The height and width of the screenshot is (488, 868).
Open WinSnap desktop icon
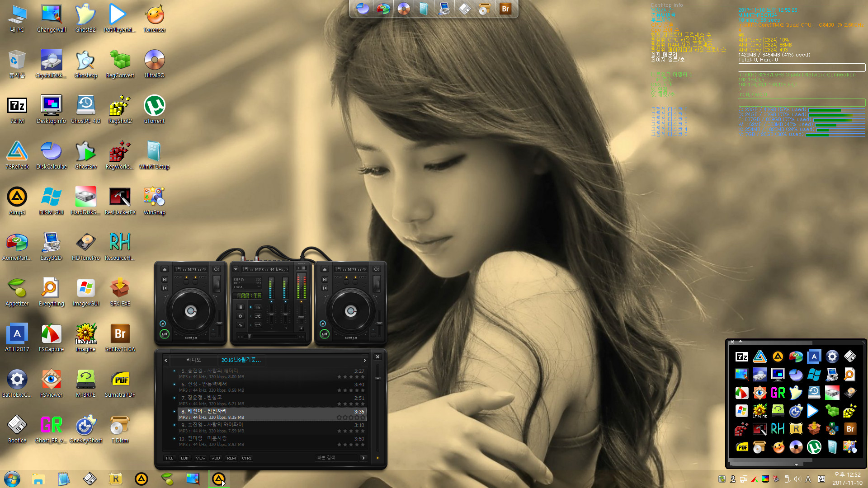(x=154, y=201)
